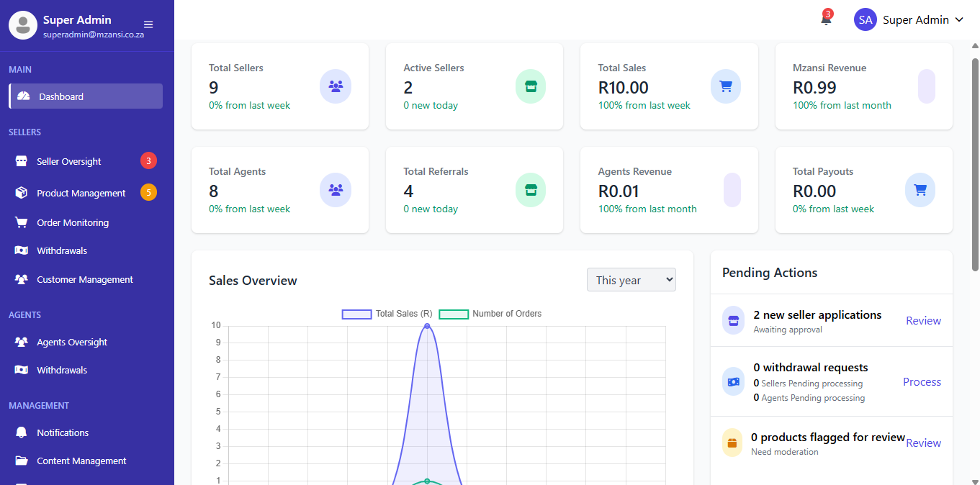Screen dimensions: 980x485
Task: Click the Active Sellers store icon
Action: click(531, 86)
